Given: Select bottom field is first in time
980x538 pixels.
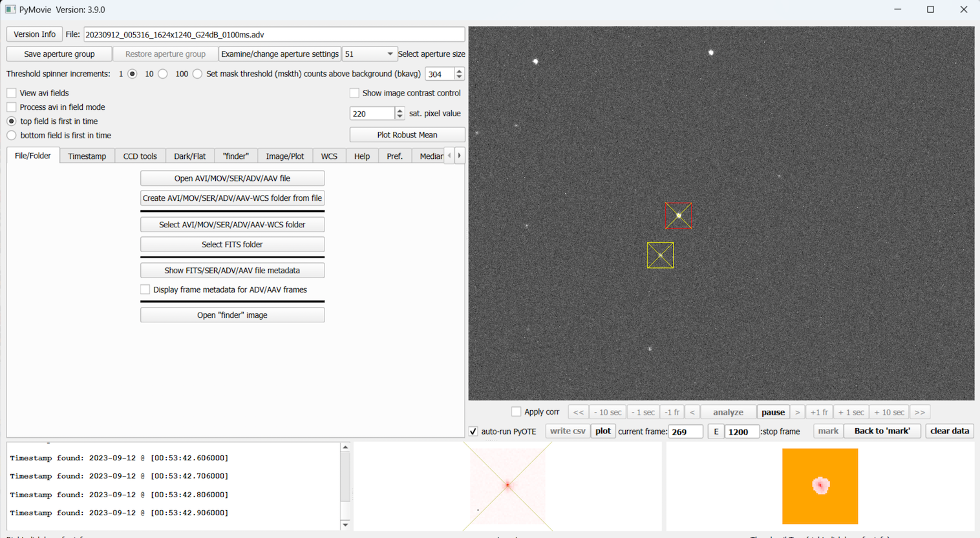Looking at the screenshot, I should pos(12,136).
